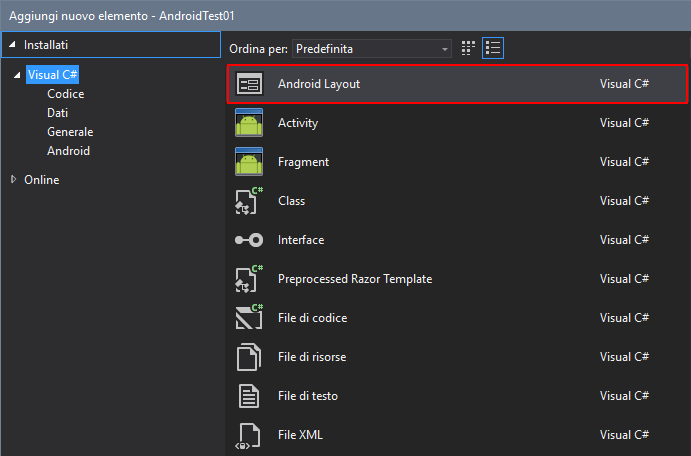Switch to small icons grid view
This screenshot has width=691, height=456.
click(468, 48)
